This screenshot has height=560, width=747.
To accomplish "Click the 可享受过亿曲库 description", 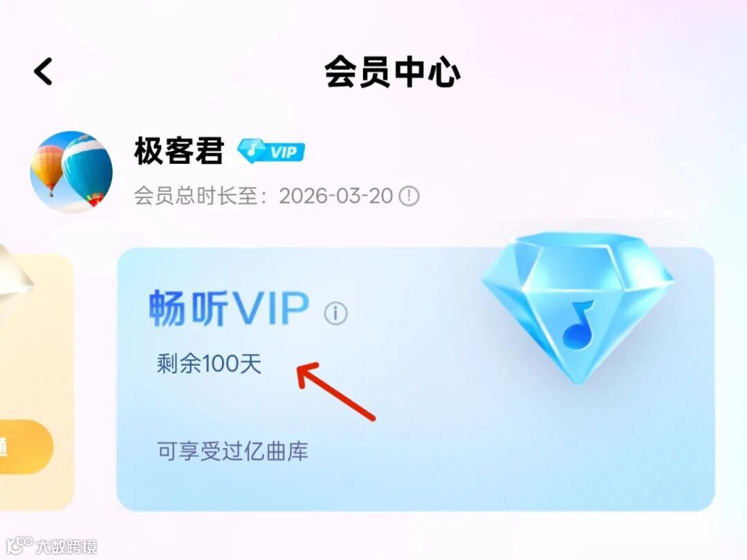I will [233, 451].
